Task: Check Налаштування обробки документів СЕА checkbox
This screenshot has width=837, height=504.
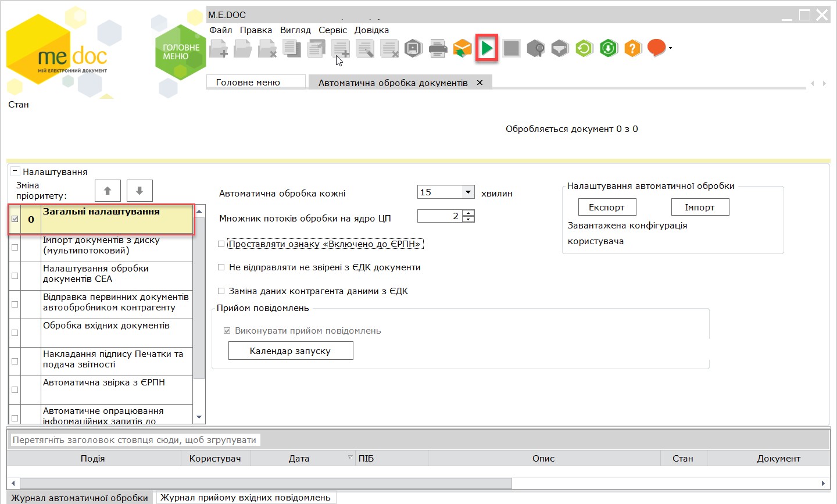Action: point(15,276)
